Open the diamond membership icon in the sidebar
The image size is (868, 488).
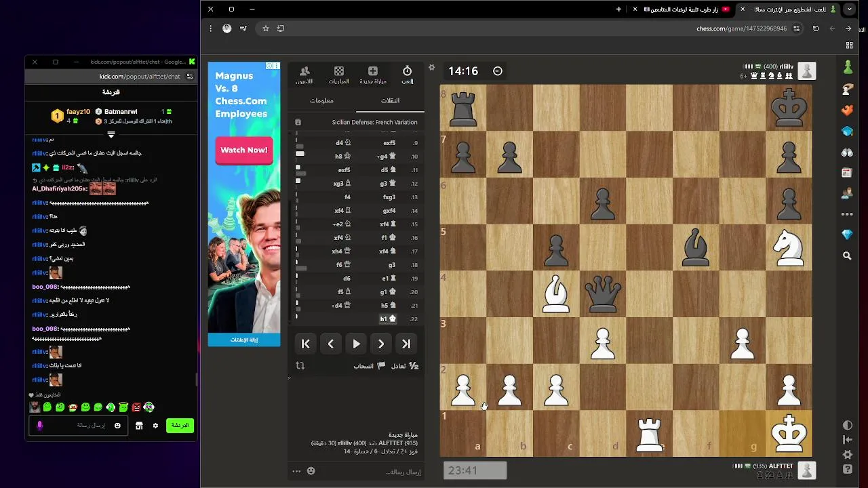pyautogui.click(x=848, y=235)
